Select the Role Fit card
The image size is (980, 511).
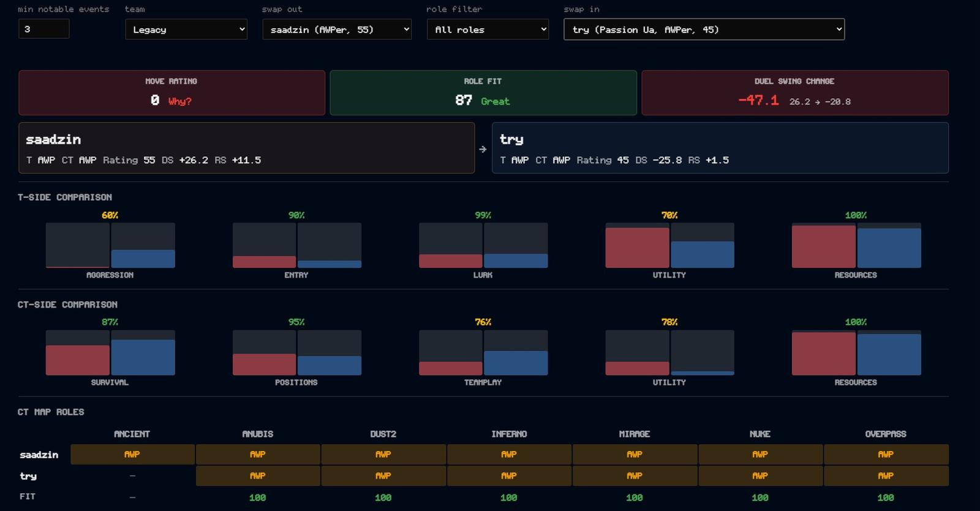[x=483, y=93]
